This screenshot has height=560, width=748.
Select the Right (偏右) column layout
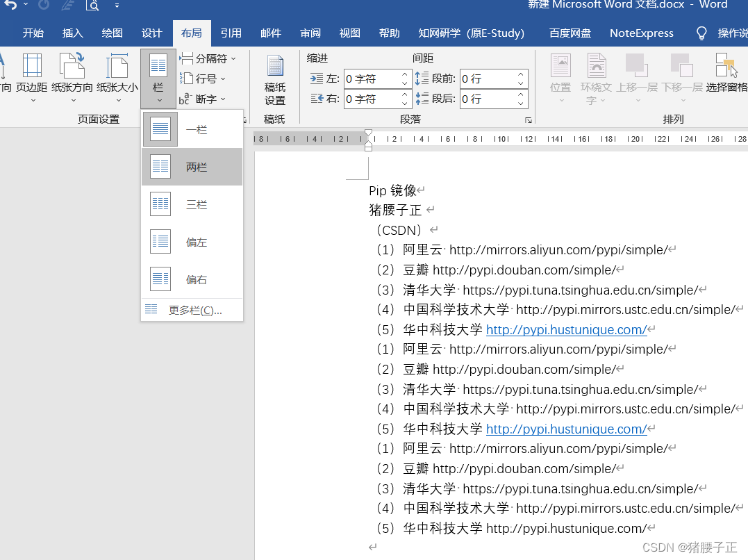coord(192,279)
